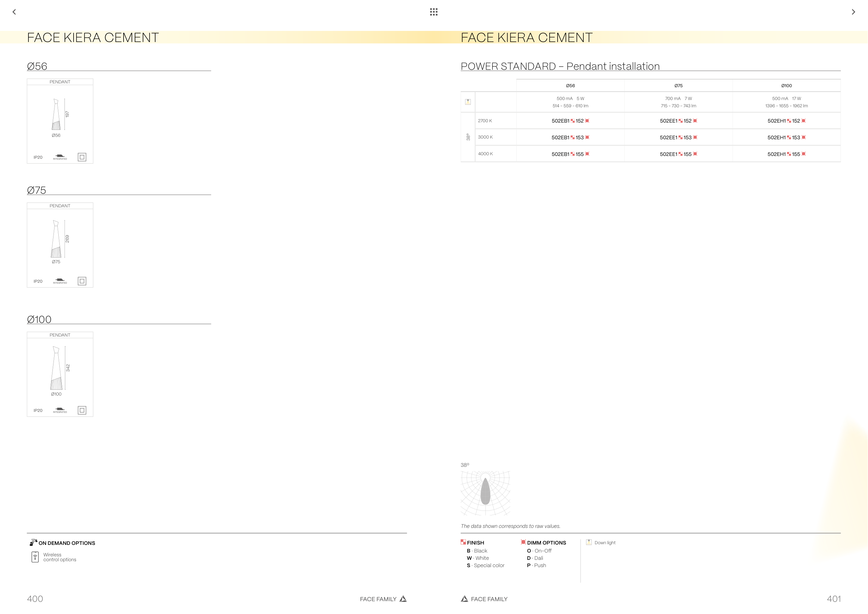The height and width of the screenshot is (614, 868).
Task: Click the wireless control options phone icon
Action: (x=35, y=557)
